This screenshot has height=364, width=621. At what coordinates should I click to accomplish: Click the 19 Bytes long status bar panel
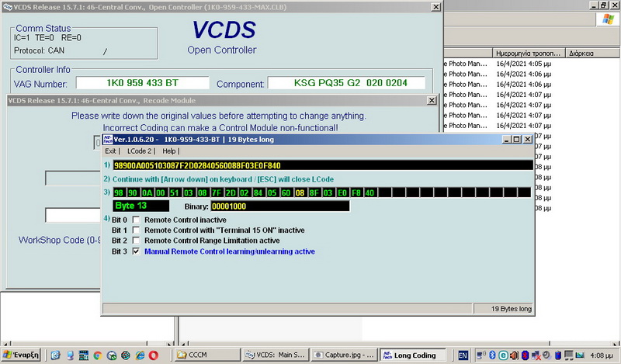click(504, 309)
